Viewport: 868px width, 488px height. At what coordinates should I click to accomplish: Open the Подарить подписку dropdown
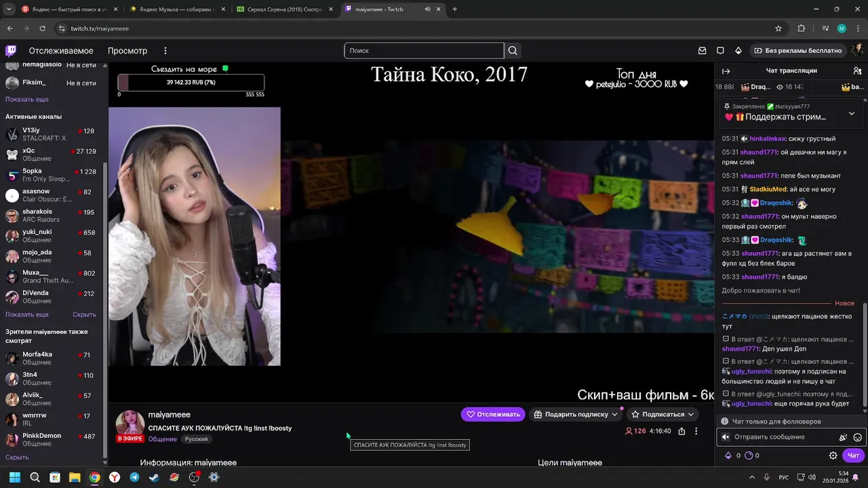pos(615,414)
